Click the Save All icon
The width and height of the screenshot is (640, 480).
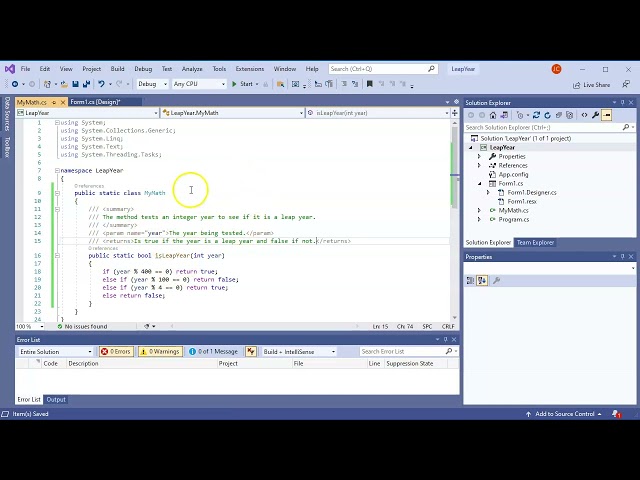tap(86, 84)
